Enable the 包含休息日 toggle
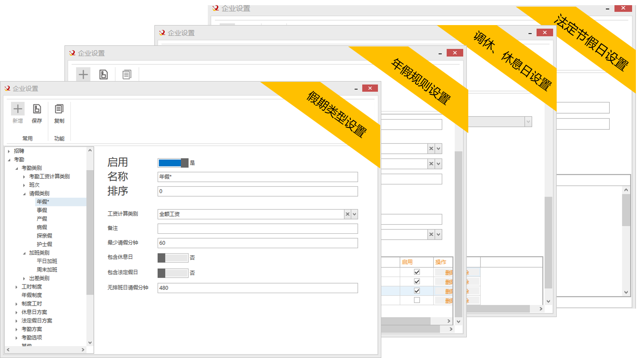The width and height of the screenshot is (644, 358). pyautogui.click(x=173, y=258)
